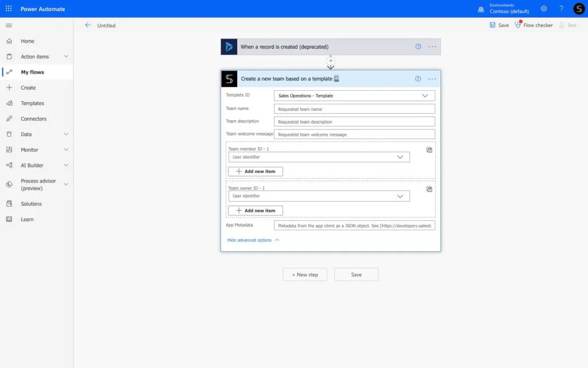Expand the When a record is created trigger

click(x=330, y=47)
